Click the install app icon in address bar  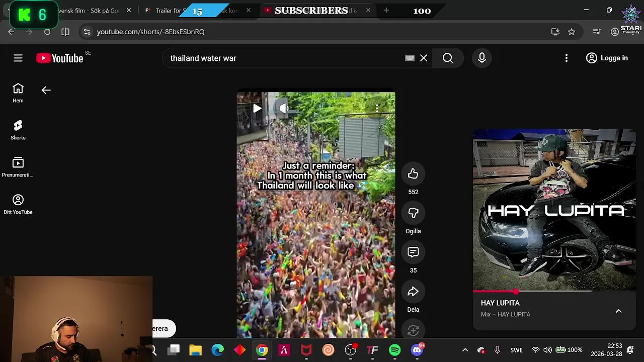point(555,32)
